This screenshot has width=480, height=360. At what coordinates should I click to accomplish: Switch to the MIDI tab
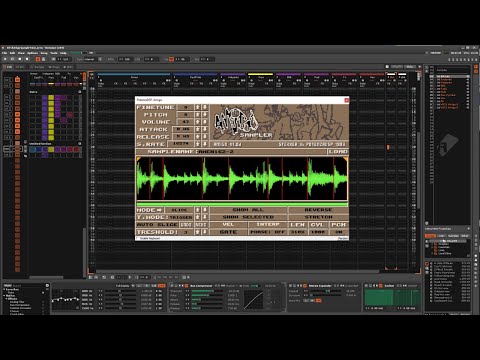point(68,67)
